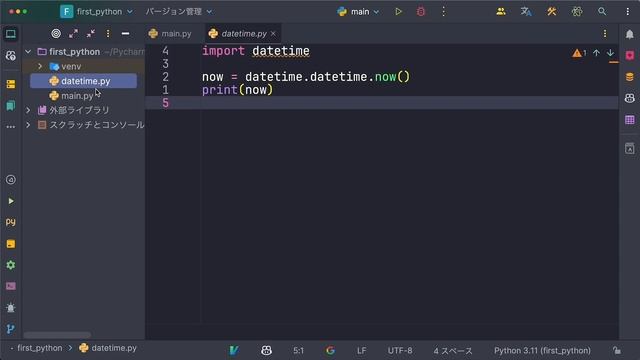Expand the 外部ライブラリ node
This screenshot has height=360, width=640.
pos(28,110)
